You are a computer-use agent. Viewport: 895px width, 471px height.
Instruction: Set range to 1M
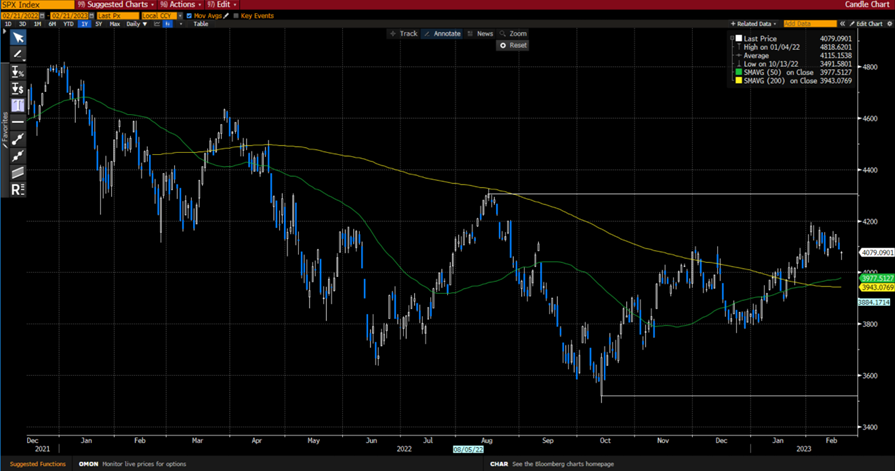(37, 24)
